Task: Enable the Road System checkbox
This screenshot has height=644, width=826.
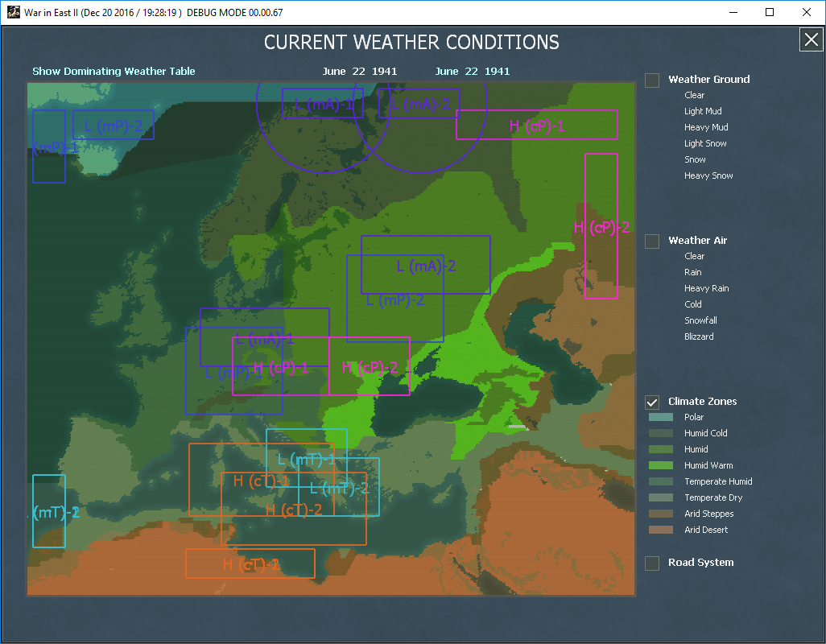Action: [x=652, y=563]
